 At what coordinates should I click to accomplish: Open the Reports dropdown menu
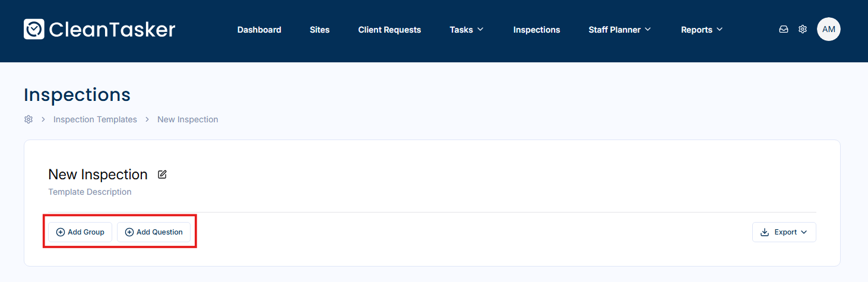[x=702, y=30]
